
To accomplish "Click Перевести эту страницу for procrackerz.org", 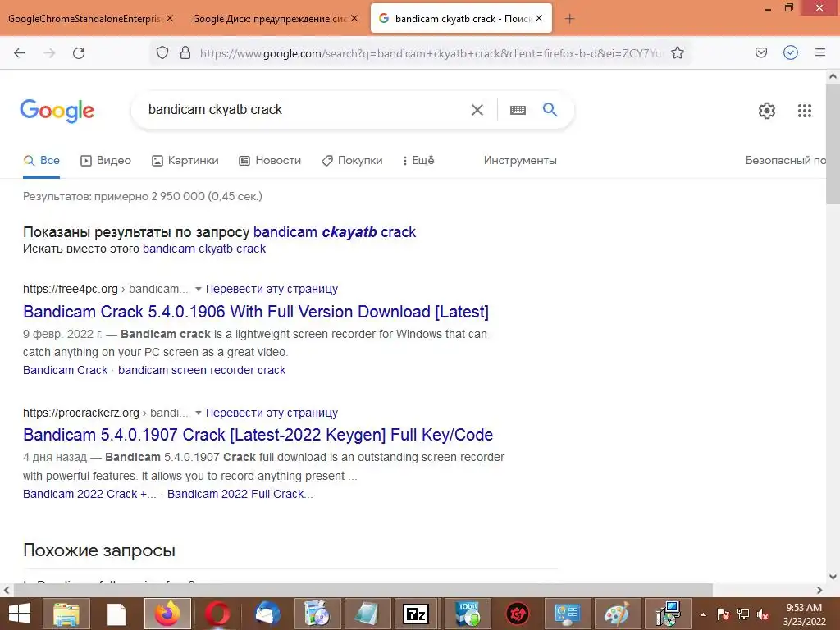I will coord(272,413).
